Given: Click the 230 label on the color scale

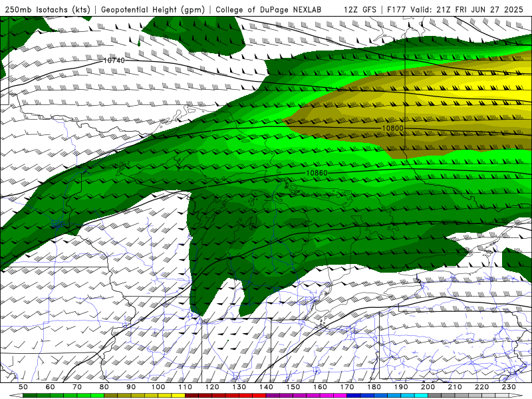Looking at the screenshot, I should pos(509,387).
